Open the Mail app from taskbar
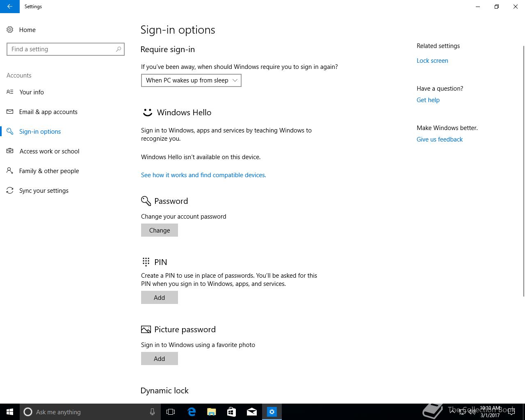525x420 pixels. coord(252,412)
